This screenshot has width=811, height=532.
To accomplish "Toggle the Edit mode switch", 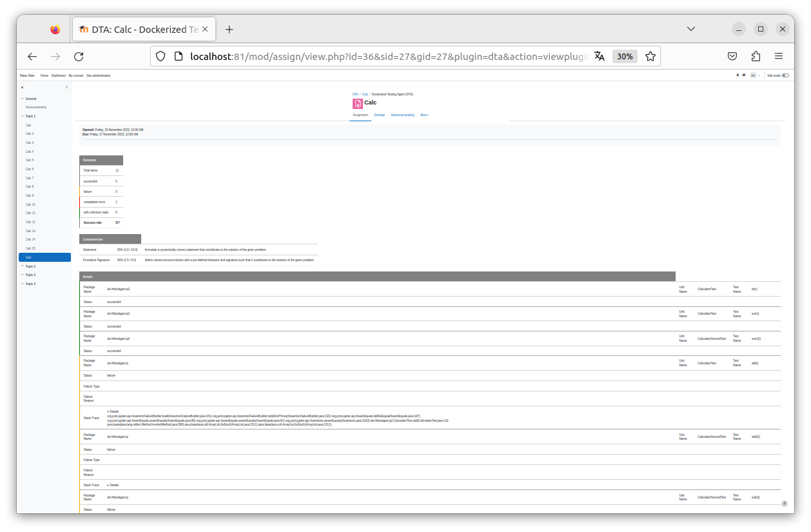I will 785,75.
